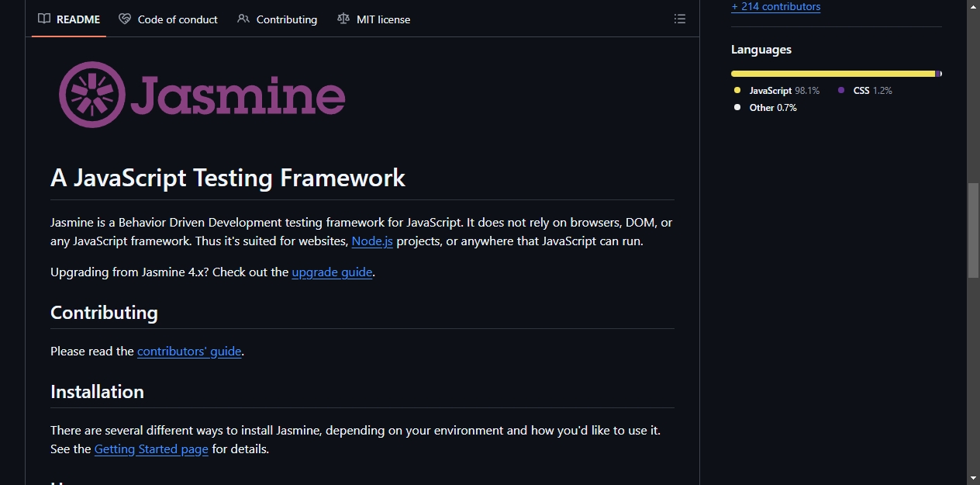Click the scale icon beside MIT license
Image resolution: width=980 pixels, height=485 pixels.
pos(343,19)
